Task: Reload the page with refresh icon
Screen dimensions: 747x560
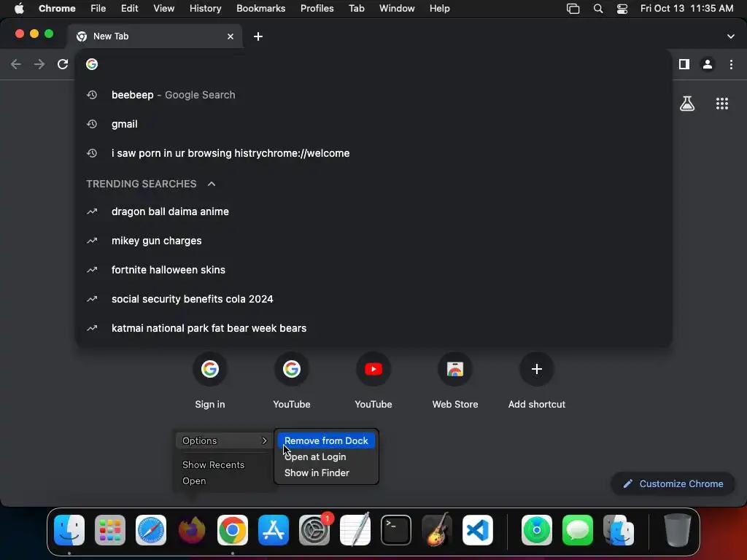Action: (x=63, y=64)
